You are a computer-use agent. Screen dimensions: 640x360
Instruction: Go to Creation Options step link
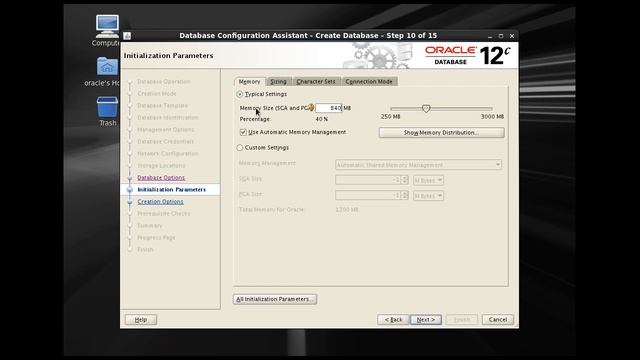pos(160,202)
